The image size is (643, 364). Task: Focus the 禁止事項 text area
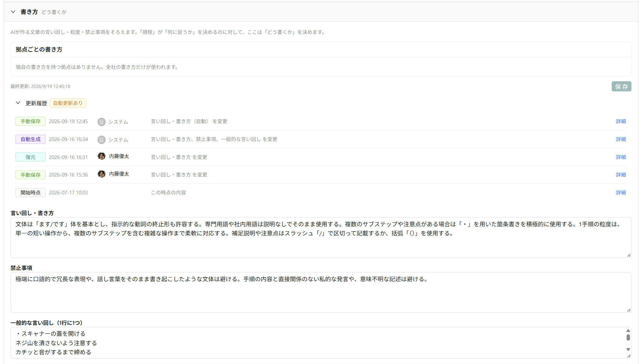[321, 292]
